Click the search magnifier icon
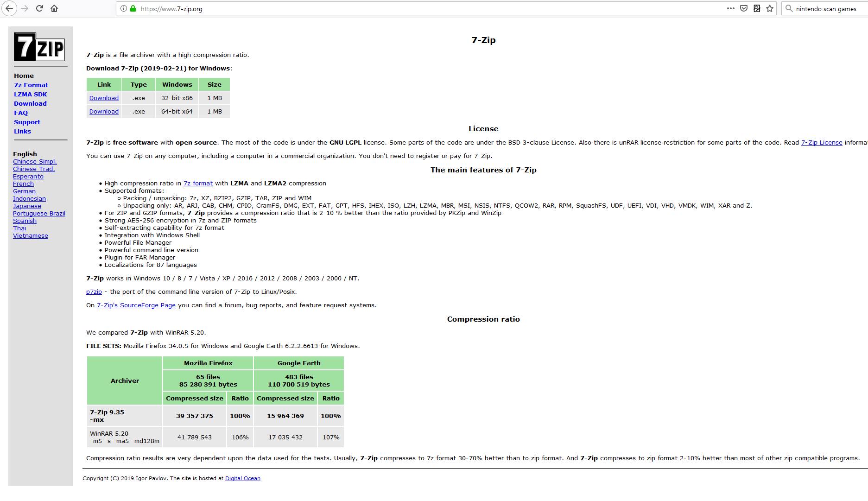This screenshot has height=501, width=868. [789, 8]
